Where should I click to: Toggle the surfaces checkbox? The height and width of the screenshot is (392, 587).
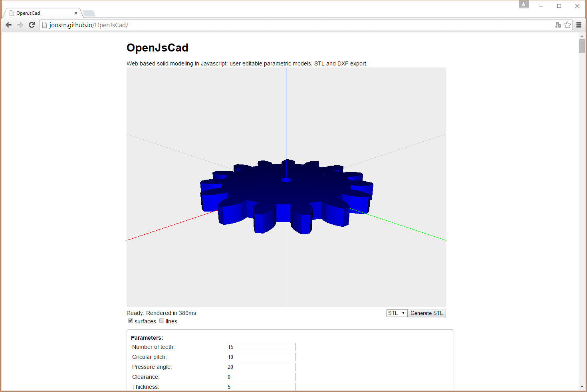pyautogui.click(x=131, y=321)
